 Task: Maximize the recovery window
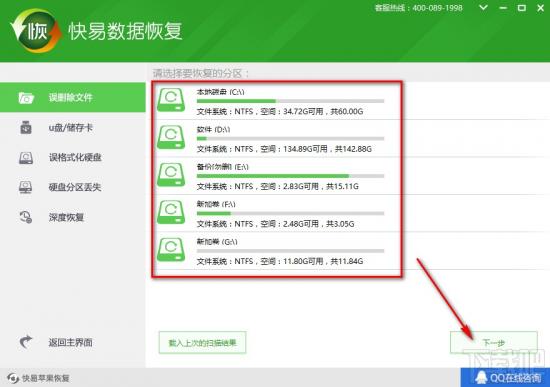[522, 8]
